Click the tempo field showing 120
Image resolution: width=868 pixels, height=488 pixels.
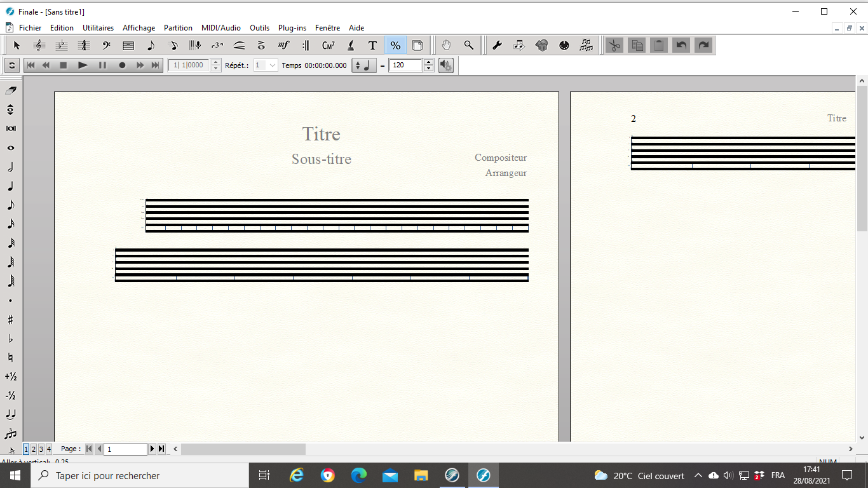pyautogui.click(x=405, y=65)
